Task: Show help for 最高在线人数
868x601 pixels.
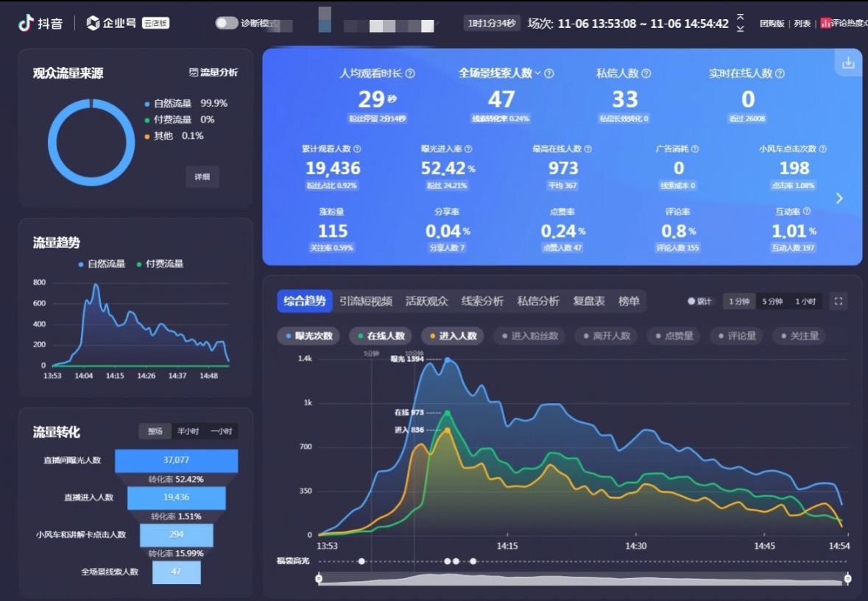Action: click(x=588, y=149)
